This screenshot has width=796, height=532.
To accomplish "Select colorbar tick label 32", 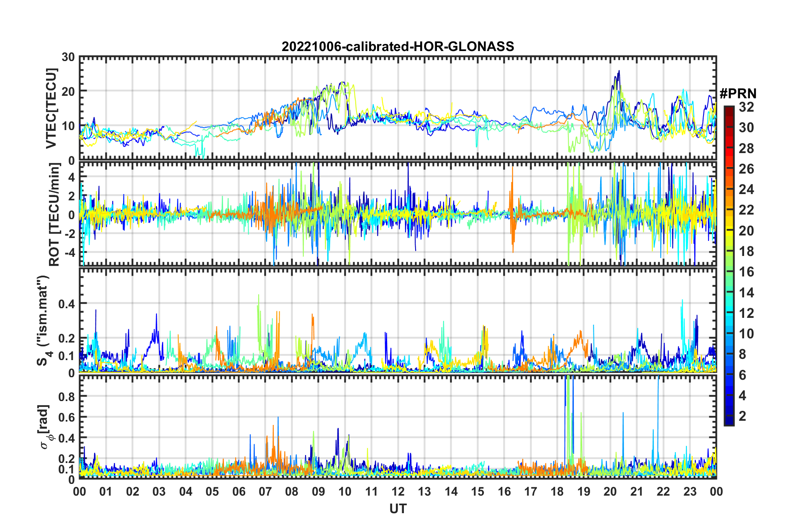I will pyautogui.click(x=746, y=107).
